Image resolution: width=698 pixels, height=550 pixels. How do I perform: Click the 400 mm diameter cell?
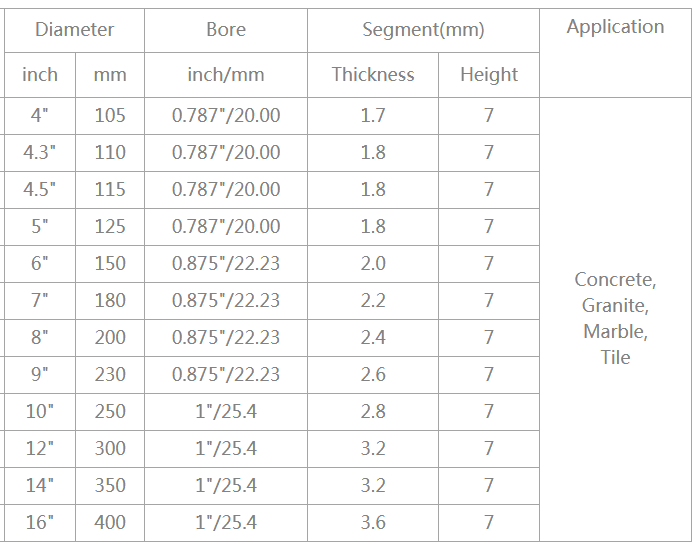(x=110, y=523)
